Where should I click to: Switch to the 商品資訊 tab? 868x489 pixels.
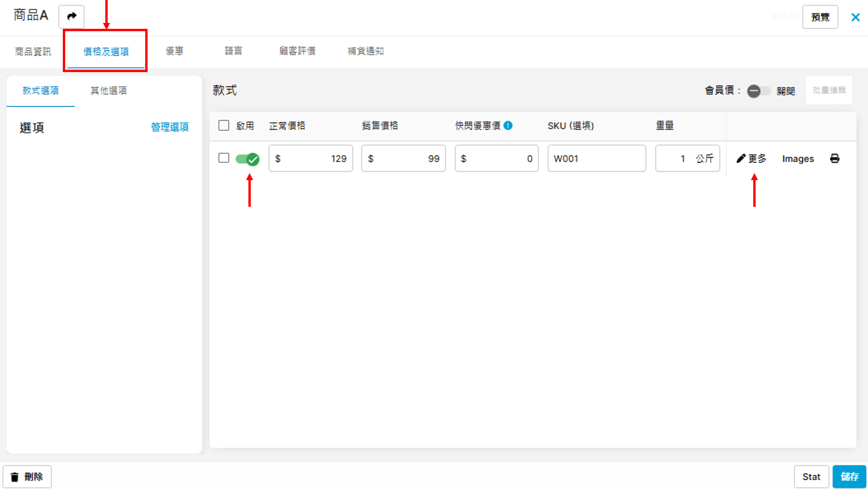click(x=33, y=52)
